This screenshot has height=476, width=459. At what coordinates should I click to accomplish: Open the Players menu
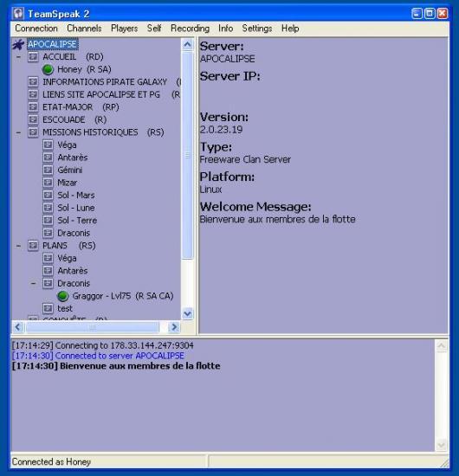(124, 29)
